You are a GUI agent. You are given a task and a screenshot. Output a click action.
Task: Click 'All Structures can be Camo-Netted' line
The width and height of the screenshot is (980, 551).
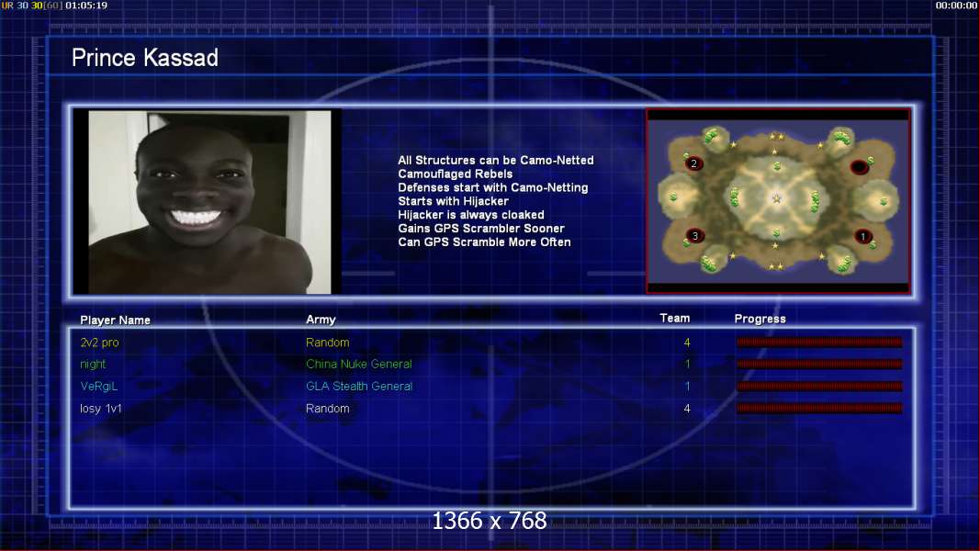point(496,160)
